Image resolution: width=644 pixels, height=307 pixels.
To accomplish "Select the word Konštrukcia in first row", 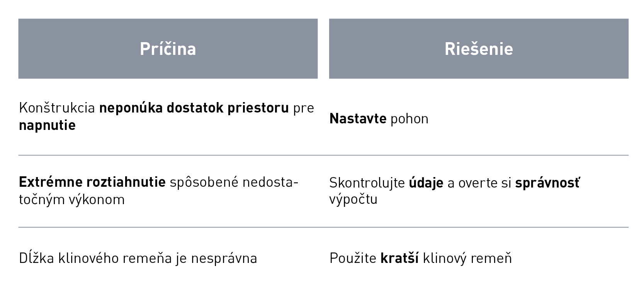I will coord(57,108).
